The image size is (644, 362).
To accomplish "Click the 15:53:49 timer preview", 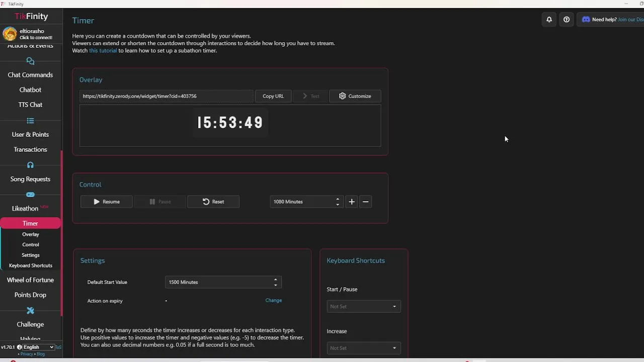I will pyautogui.click(x=230, y=123).
